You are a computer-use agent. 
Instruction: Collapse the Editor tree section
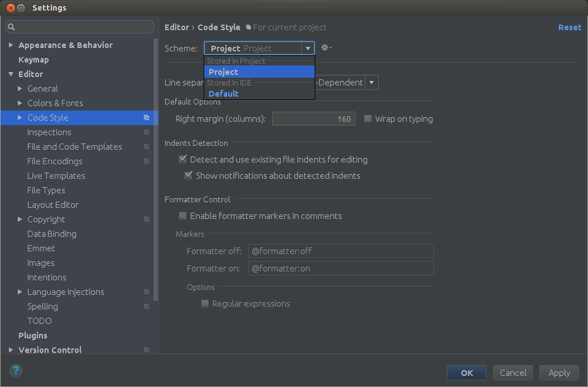[x=11, y=74]
